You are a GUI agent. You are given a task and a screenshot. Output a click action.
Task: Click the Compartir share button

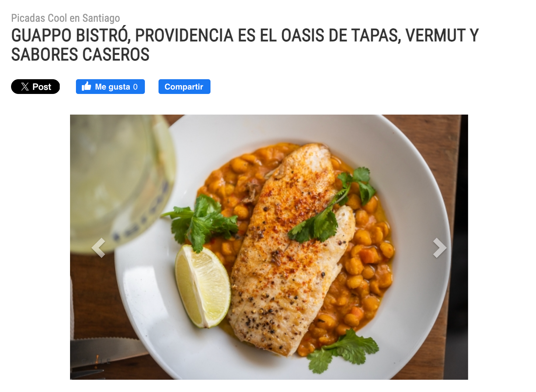click(x=184, y=87)
